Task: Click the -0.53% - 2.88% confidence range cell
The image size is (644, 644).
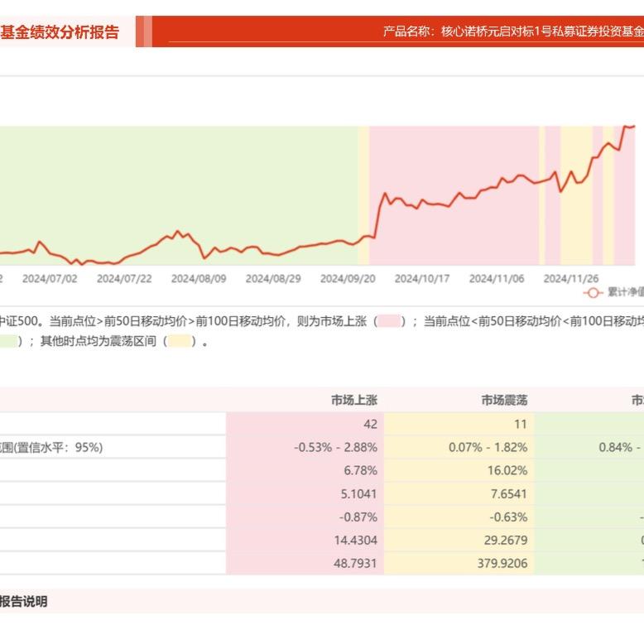Action: (335, 447)
